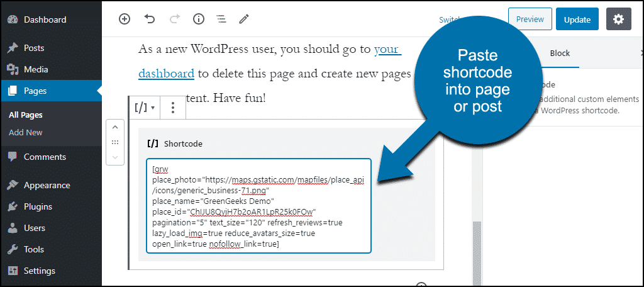Open the block navigation list icon
The image size is (644, 287).
[221, 19]
